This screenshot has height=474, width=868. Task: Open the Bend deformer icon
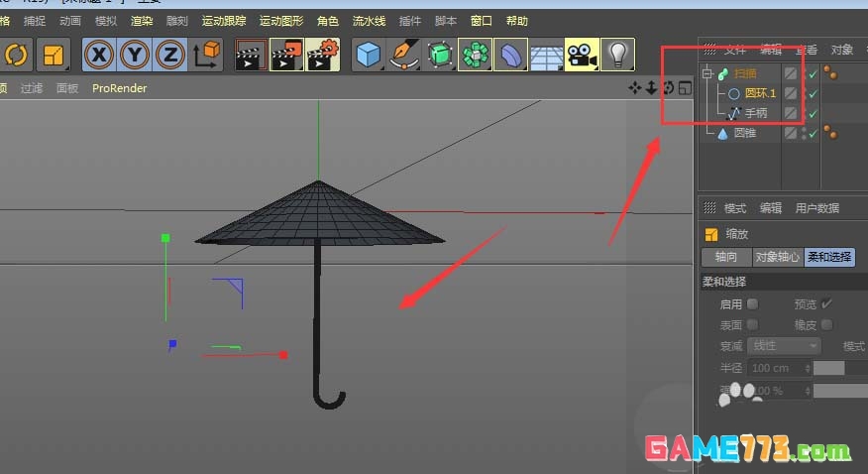pyautogui.click(x=510, y=55)
